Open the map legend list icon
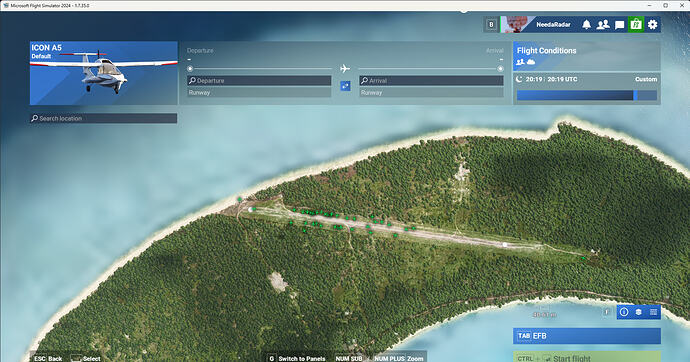The image size is (690, 362). pos(653,312)
